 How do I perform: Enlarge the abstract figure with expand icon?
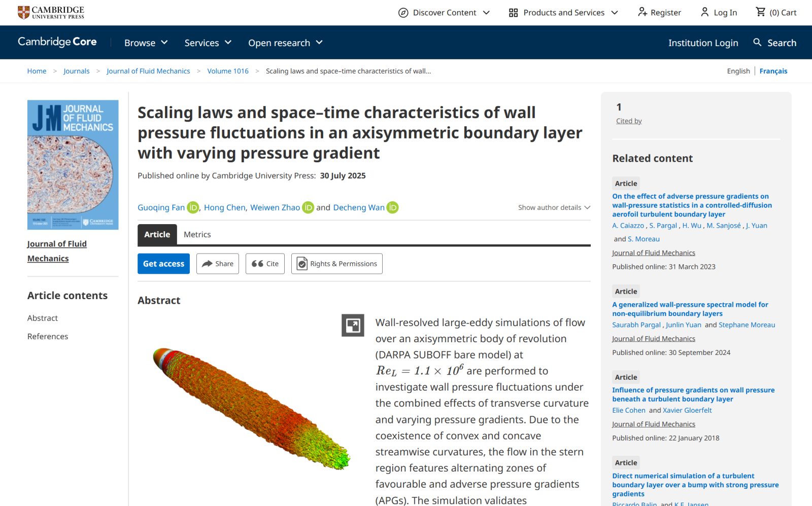coord(353,326)
